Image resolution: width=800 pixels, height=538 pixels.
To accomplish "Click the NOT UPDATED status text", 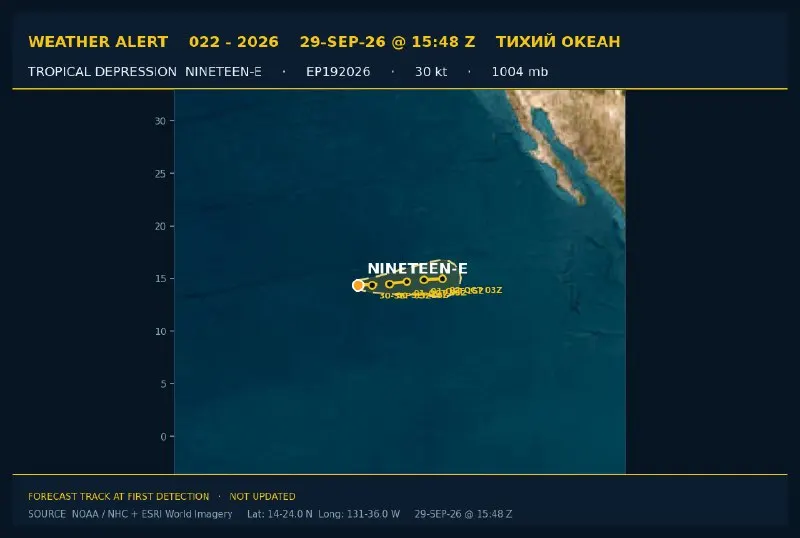I will (262, 496).
